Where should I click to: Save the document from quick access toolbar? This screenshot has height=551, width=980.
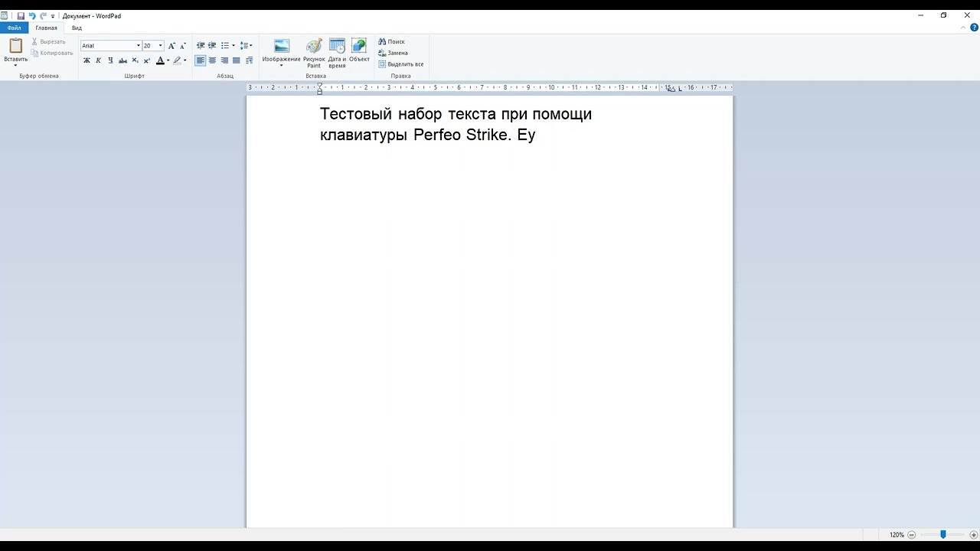(x=21, y=15)
